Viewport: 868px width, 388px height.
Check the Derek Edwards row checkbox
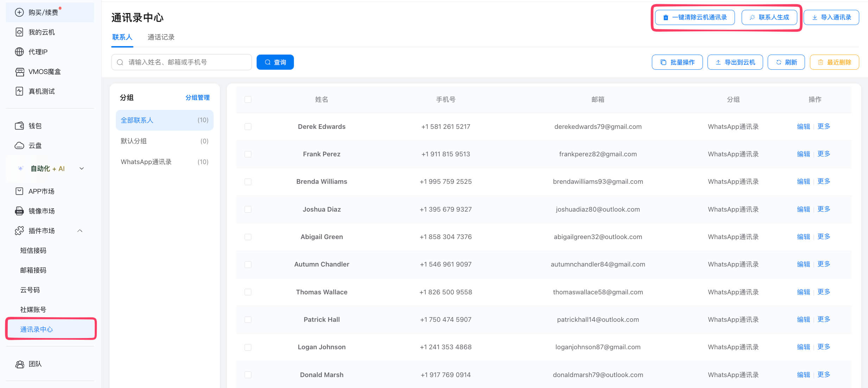248,127
